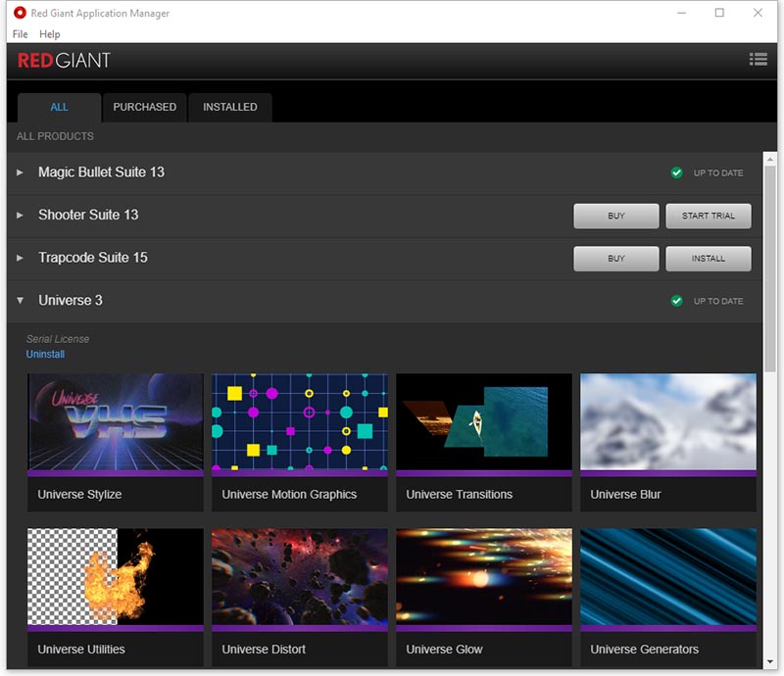The image size is (784, 676).
Task: Open the Universe Transitions thumbnail
Action: 484,422
